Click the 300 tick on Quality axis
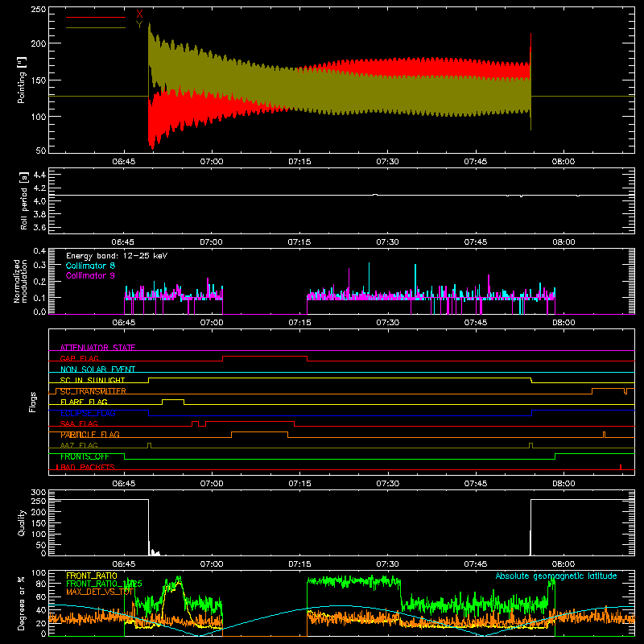Screen dimensions: 644x644 pos(38,493)
